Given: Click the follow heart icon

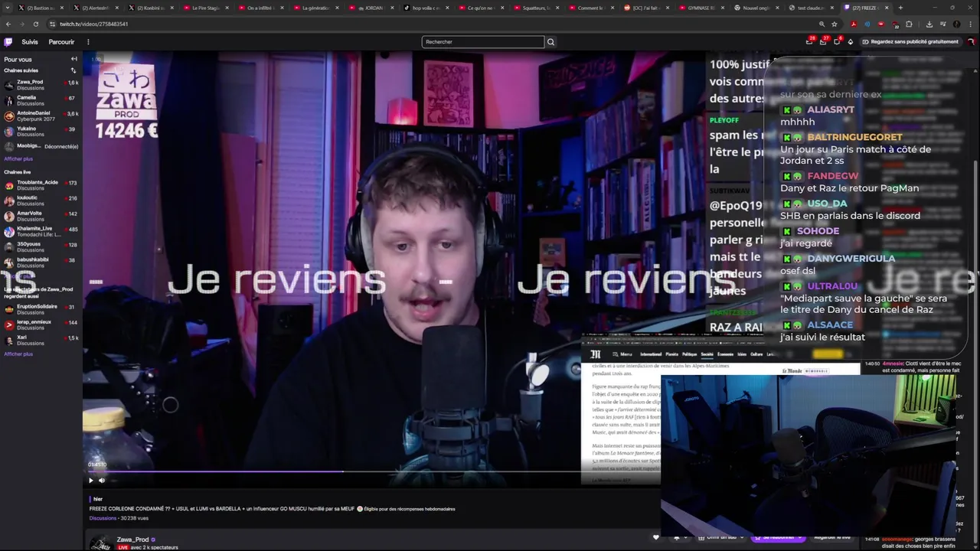Looking at the screenshot, I should coord(655,537).
